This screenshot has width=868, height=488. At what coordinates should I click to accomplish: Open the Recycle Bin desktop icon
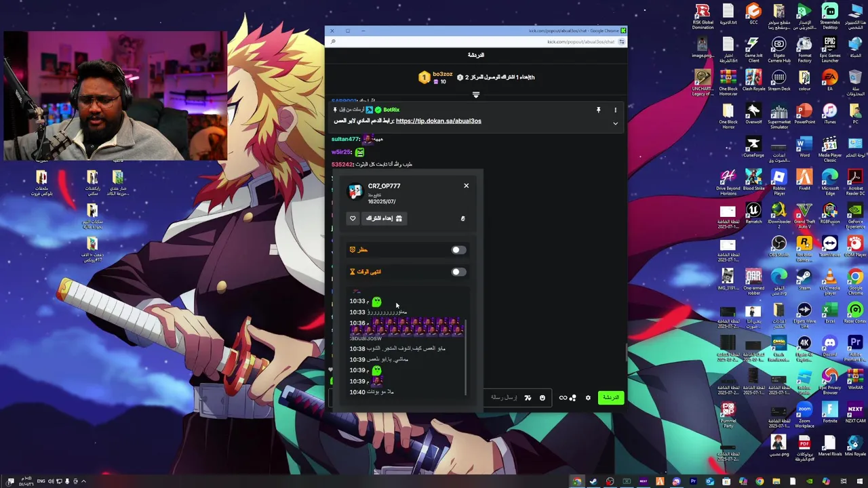point(855,83)
